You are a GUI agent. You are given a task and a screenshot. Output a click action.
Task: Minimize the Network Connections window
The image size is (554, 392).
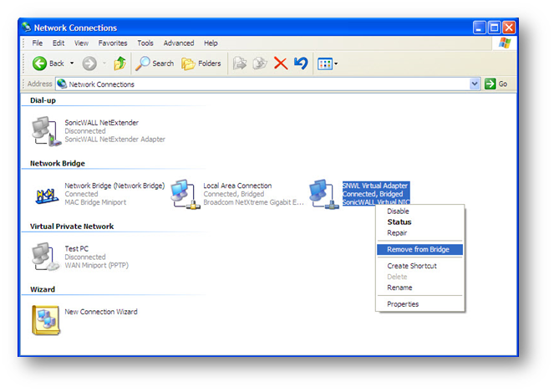(x=479, y=28)
